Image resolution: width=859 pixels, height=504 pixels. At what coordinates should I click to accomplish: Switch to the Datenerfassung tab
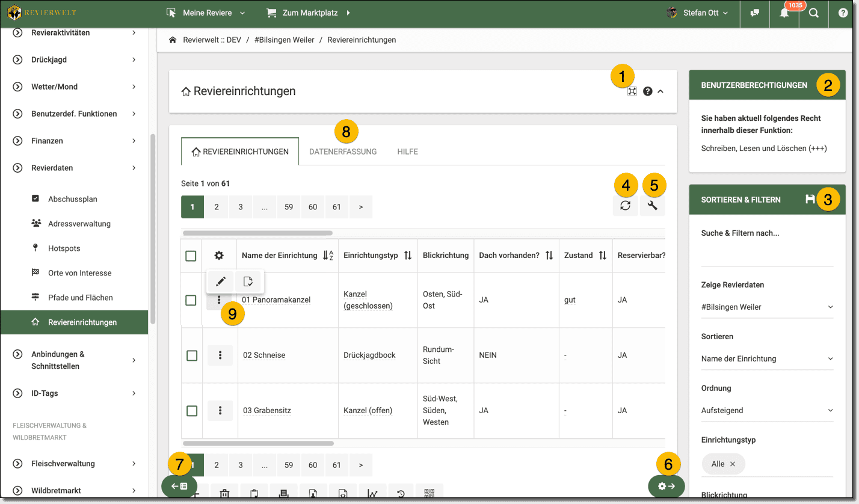coord(343,152)
